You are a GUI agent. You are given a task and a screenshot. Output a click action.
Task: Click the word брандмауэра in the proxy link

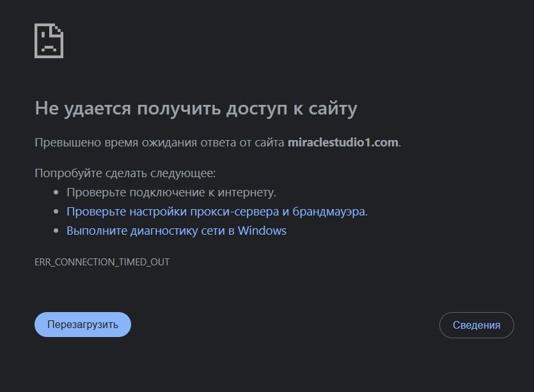(330, 211)
